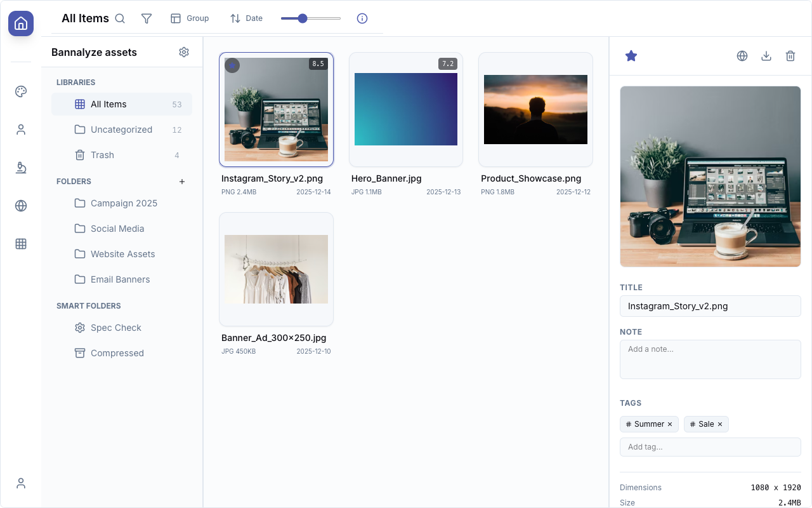The width and height of the screenshot is (812, 508).
Task: Open the Website Assets folder
Action: pos(122,254)
